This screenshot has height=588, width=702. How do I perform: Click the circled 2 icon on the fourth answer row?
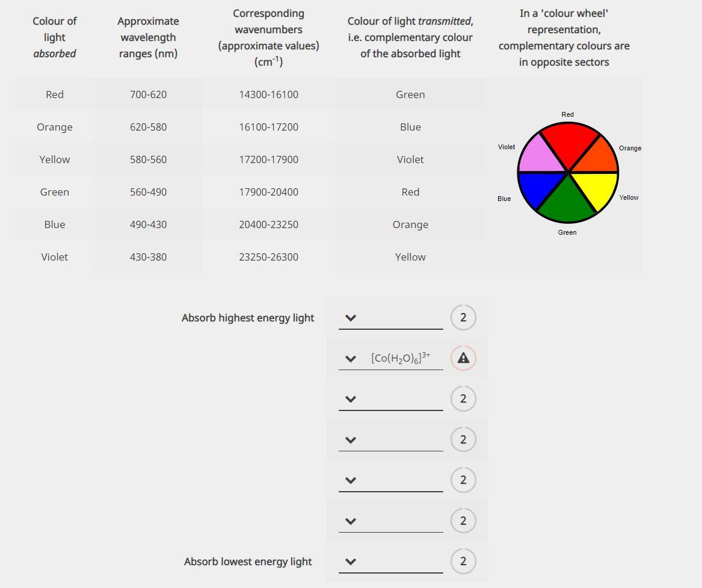coord(463,439)
